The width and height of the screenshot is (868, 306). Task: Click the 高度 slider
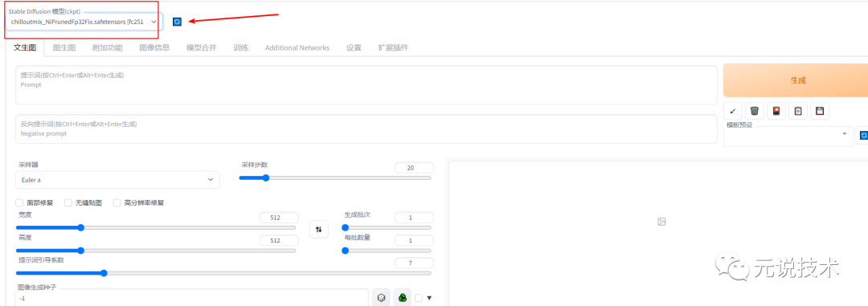click(156, 251)
